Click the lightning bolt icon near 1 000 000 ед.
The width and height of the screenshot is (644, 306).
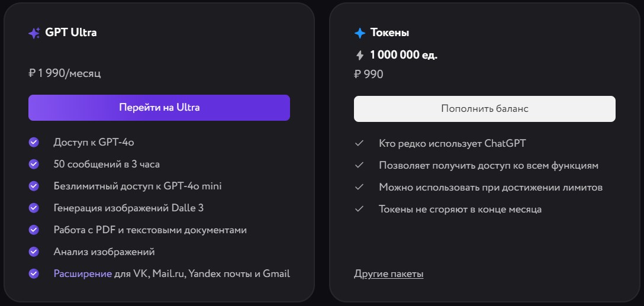tap(359, 55)
